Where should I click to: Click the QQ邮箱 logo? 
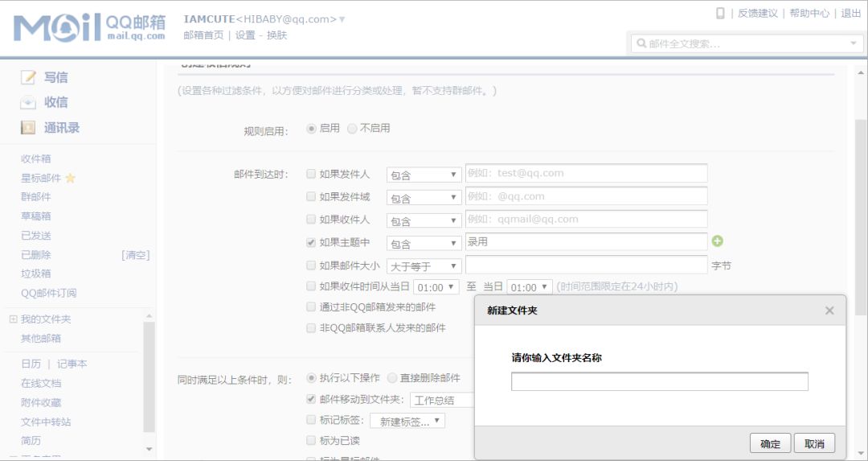[89, 27]
